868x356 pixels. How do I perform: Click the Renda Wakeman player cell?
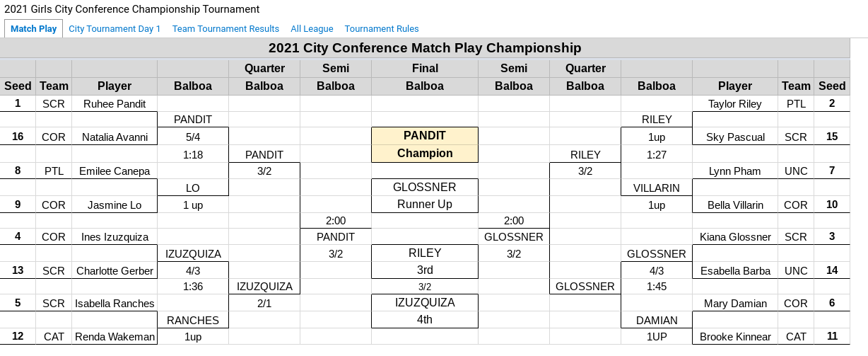coord(115,337)
